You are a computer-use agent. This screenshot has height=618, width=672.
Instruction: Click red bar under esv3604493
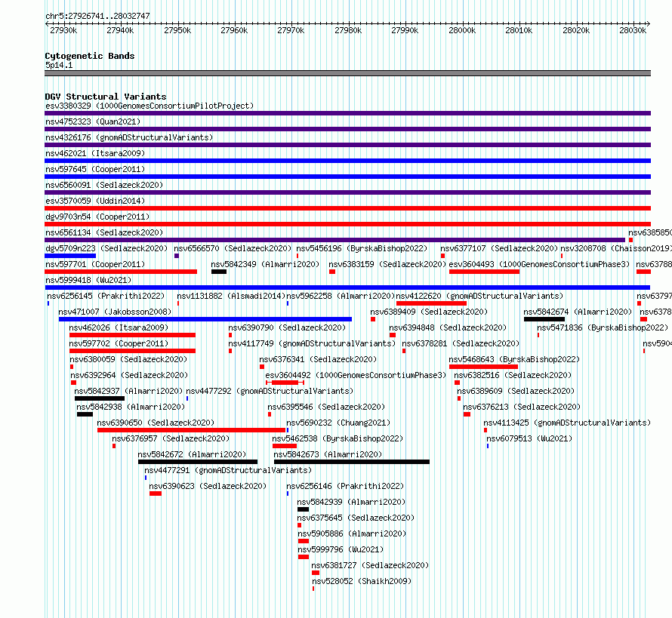(x=484, y=272)
